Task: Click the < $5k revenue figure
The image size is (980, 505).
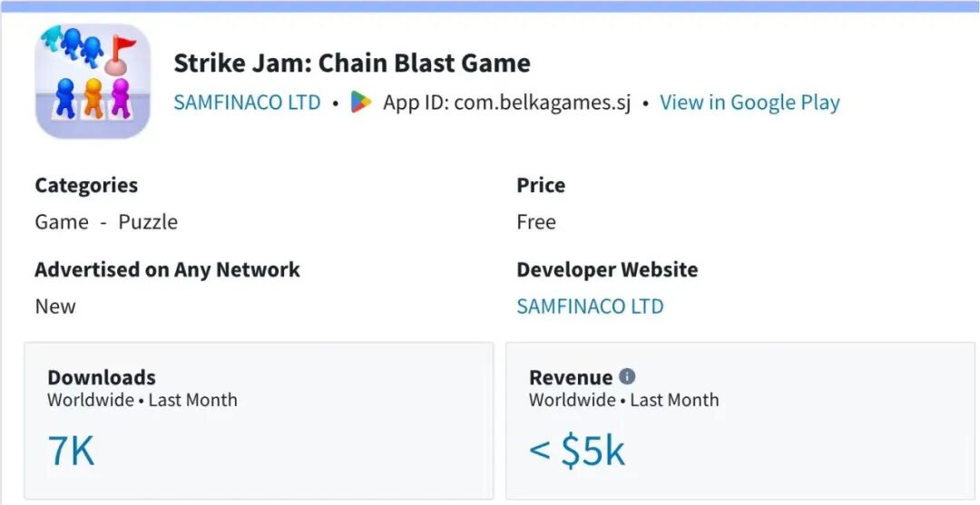Action: [577, 451]
